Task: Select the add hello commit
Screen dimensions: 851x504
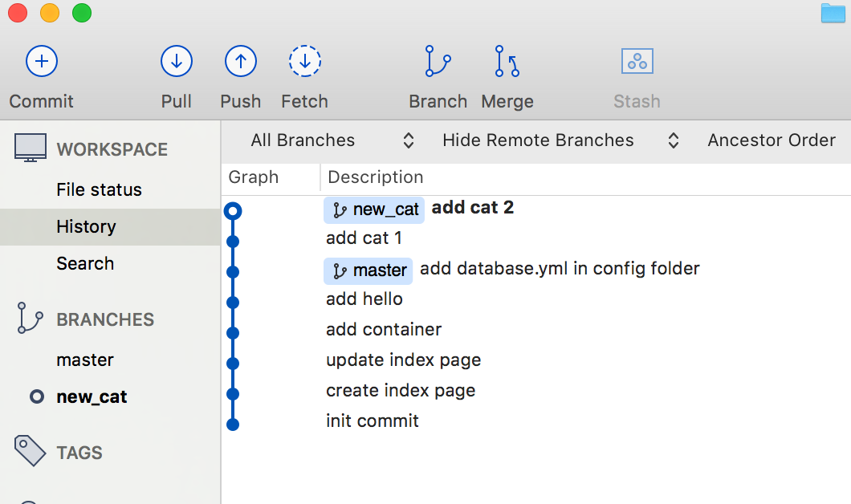Action: pos(364,299)
